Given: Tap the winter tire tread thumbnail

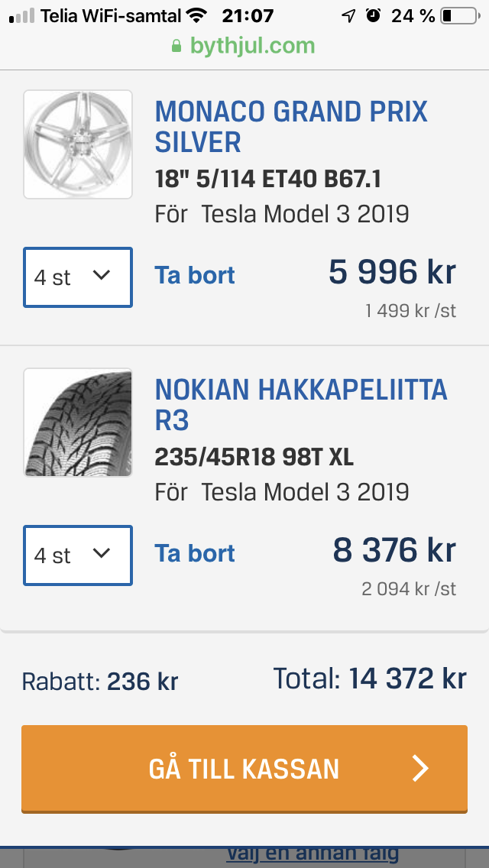Looking at the screenshot, I should [x=77, y=423].
